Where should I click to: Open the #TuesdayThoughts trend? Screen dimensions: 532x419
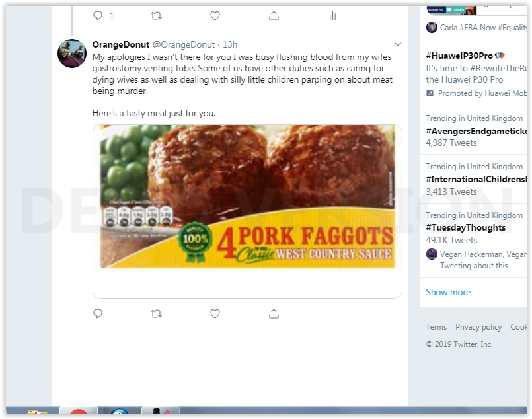[x=465, y=227]
